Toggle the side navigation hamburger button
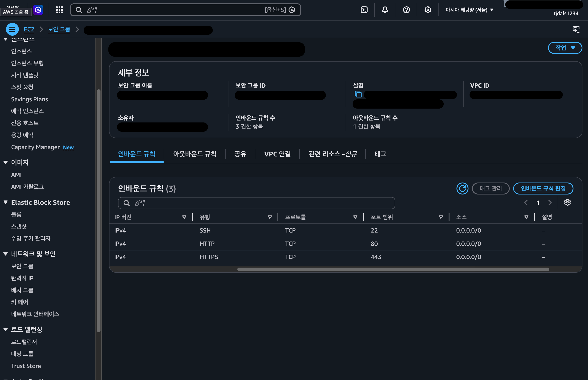The image size is (588, 380). point(12,29)
